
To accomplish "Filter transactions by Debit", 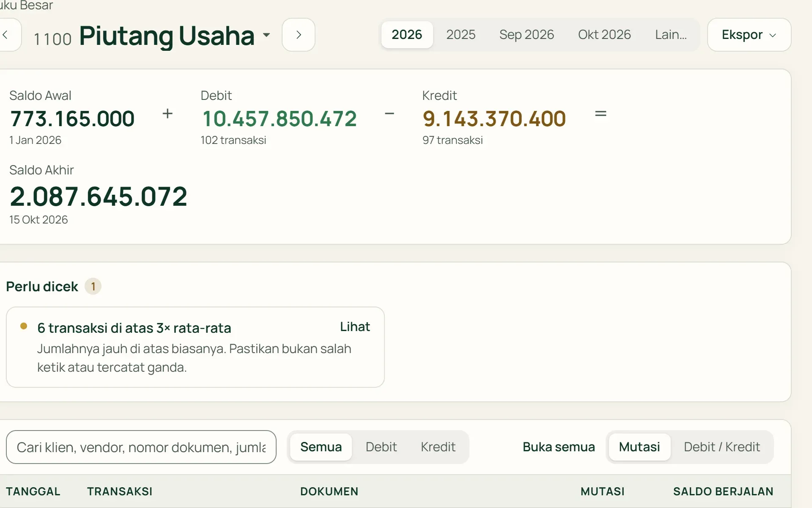I will [x=381, y=447].
